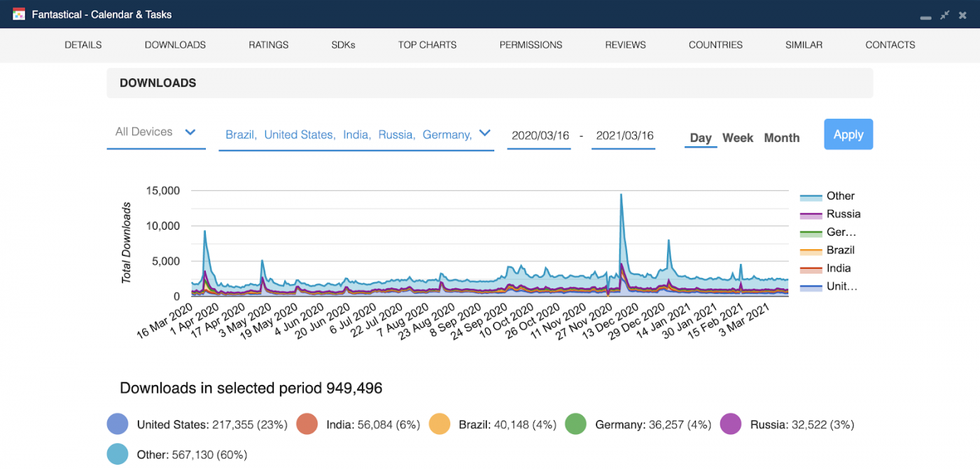Open the REVIEWS tab
This screenshot has height=469, width=980.
[x=625, y=45]
